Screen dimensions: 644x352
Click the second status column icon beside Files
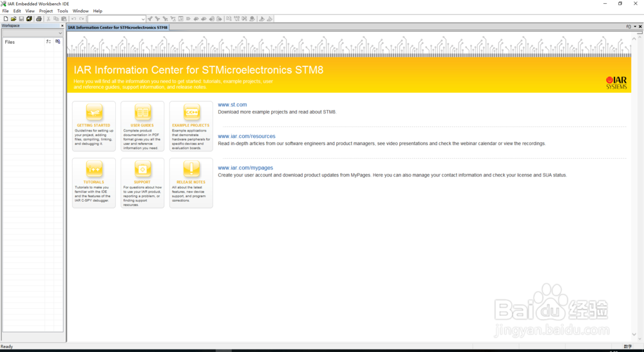pyautogui.click(x=58, y=41)
